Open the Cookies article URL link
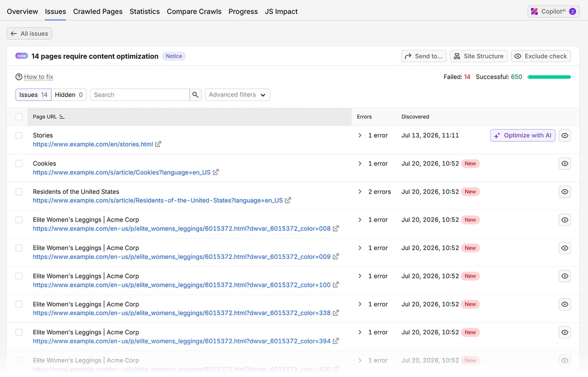 (x=122, y=173)
